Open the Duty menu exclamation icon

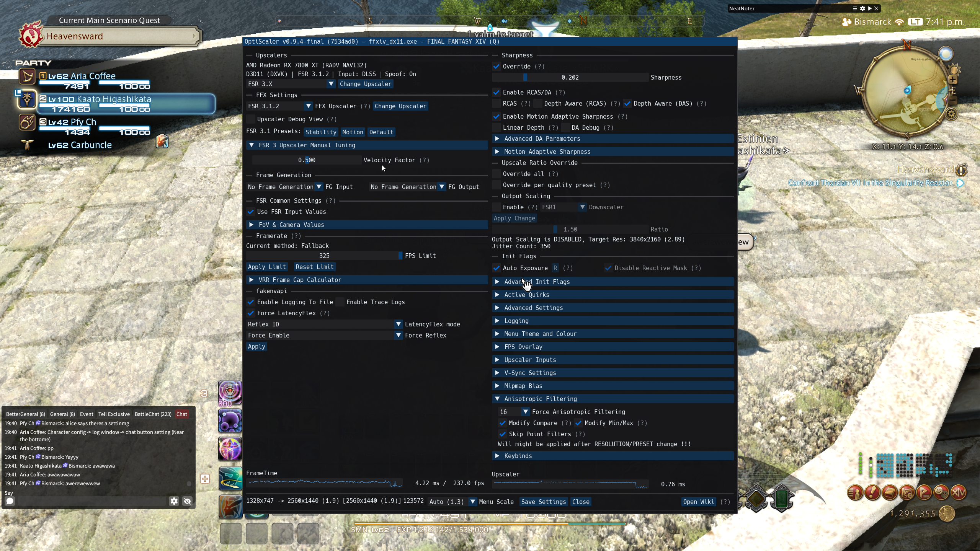pyautogui.click(x=872, y=492)
